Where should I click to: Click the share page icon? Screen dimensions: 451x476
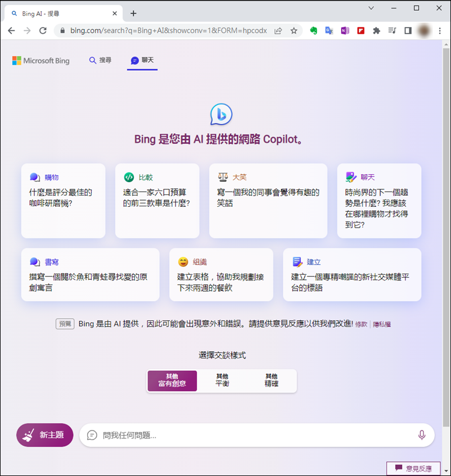278,31
